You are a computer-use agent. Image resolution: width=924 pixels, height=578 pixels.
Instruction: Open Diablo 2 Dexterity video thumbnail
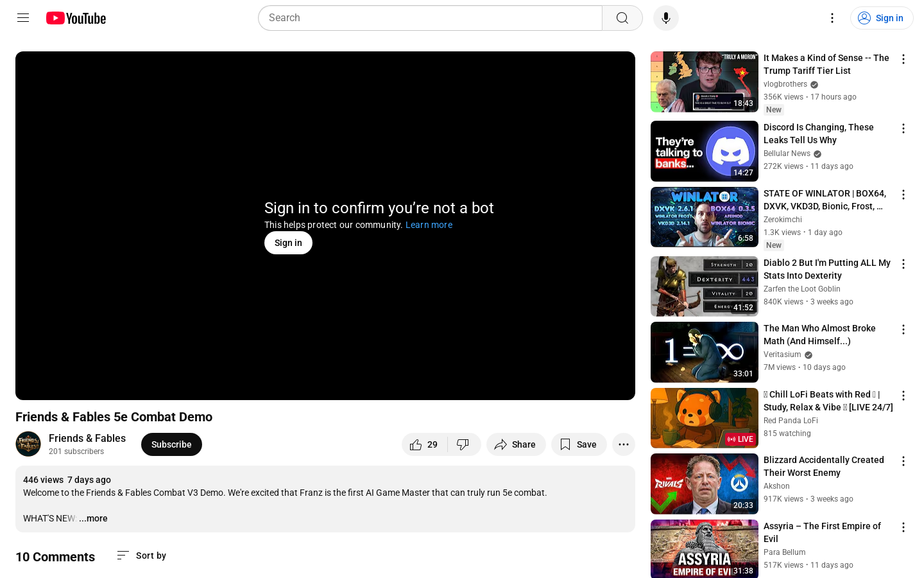(x=705, y=286)
